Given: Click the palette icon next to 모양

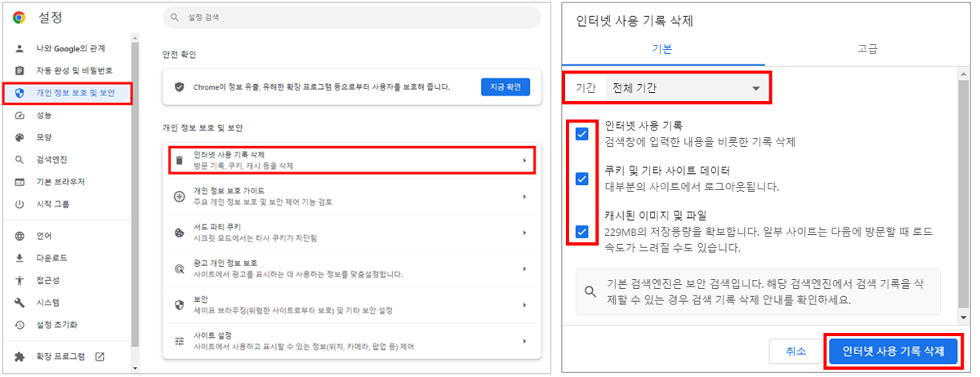Looking at the screenshot, I should [x=20, y=137].
